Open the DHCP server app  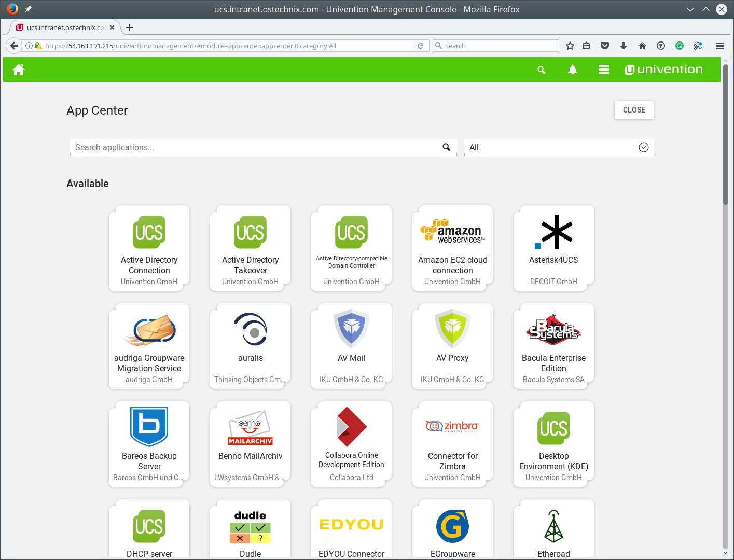coord(149,529)
